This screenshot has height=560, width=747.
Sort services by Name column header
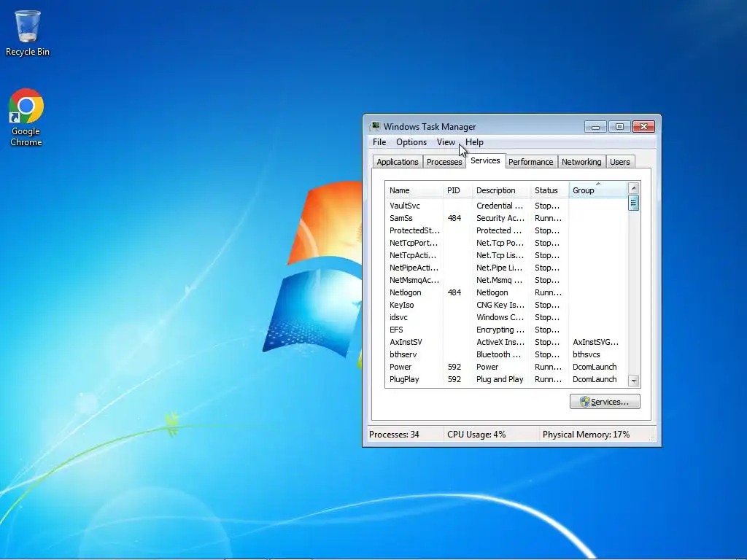414,190
